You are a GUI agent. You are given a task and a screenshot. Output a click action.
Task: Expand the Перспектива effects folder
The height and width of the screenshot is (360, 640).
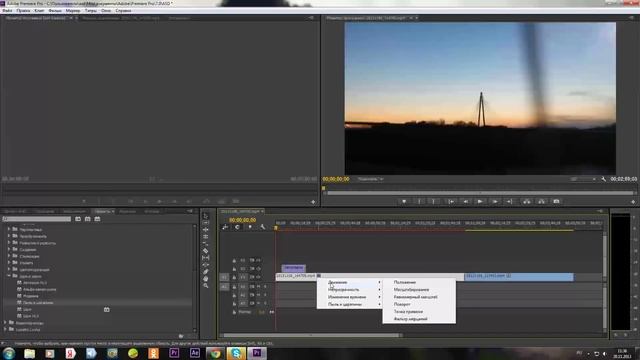pyautogui.click(x=9, y=229)
